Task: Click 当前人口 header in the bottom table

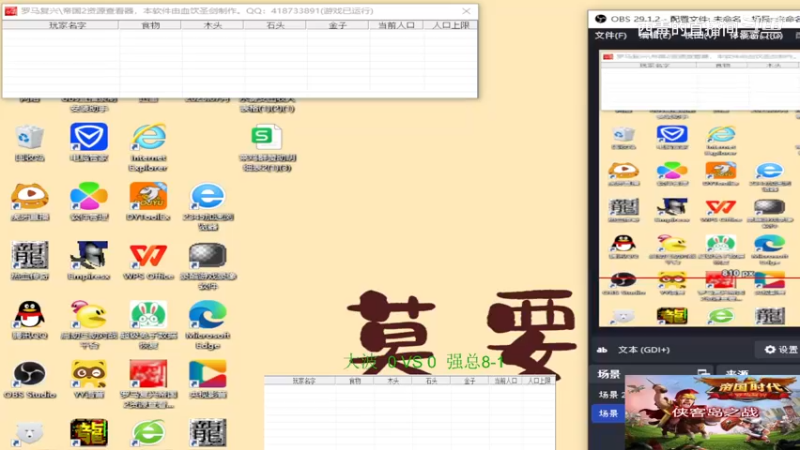Action: click(506, 381)
